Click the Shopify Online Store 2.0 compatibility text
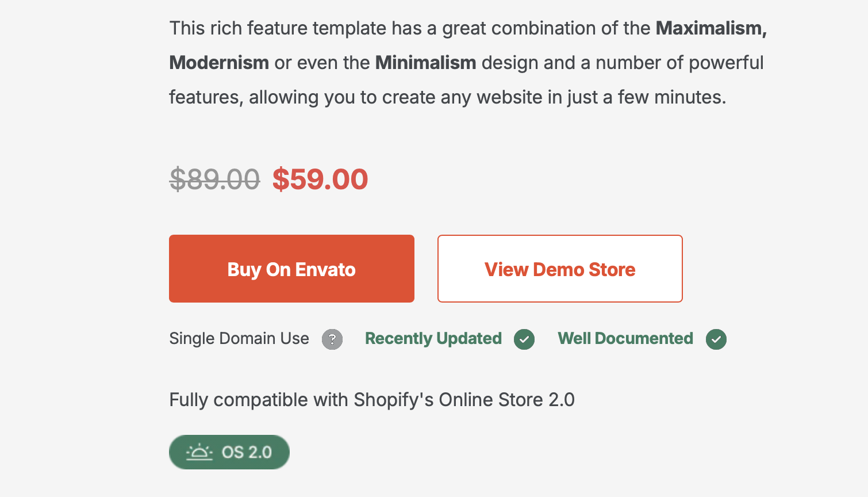The height and width of the screenshot is (497, 868). coord(372,400)
